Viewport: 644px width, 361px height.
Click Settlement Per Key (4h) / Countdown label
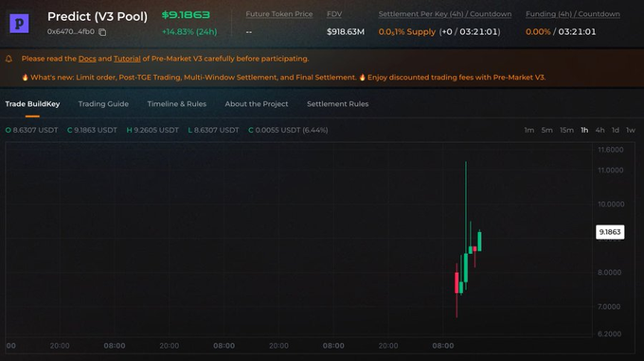[x=445, y=14]
